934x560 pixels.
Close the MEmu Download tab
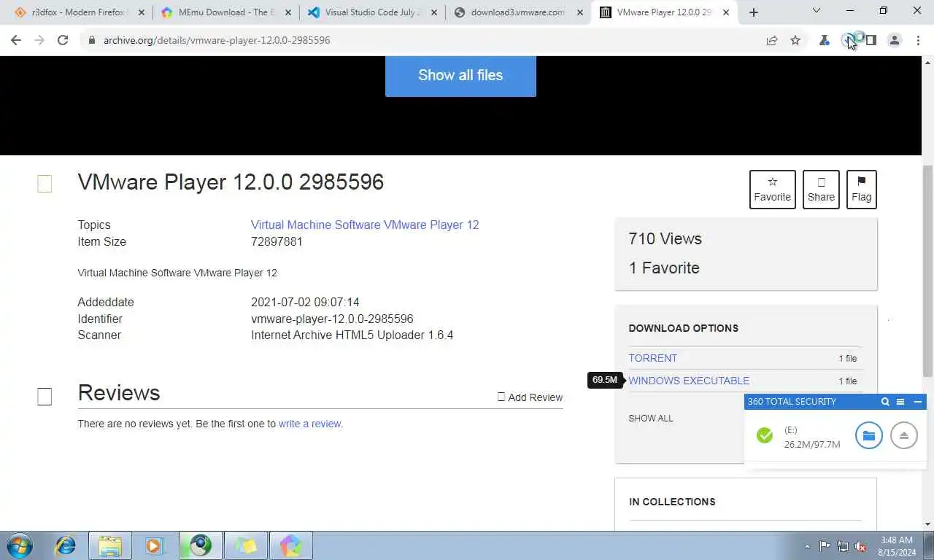288,12
